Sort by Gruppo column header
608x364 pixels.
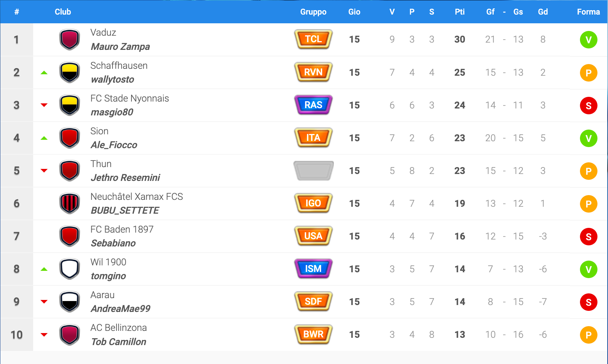tap(313, 12)
